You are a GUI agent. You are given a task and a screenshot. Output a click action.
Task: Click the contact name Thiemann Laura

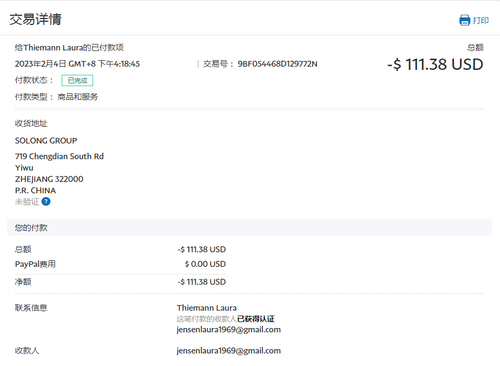coord(207,308)
